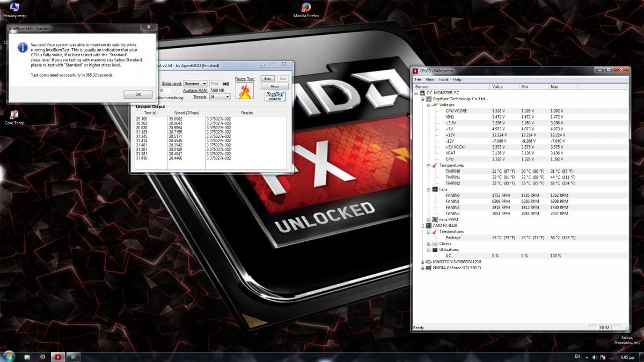Open the Windows Start menu orb
Screen dimensions: 644x362
tap(9, 356)
